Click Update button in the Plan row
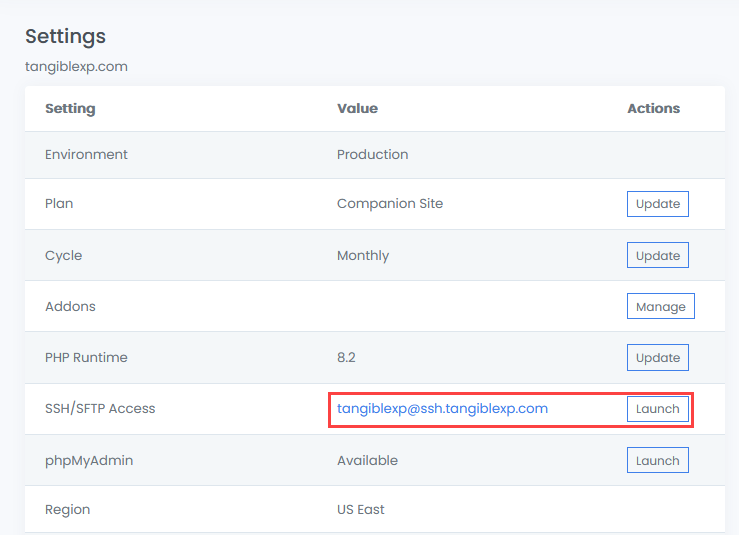739x535 pixels. 658,204
